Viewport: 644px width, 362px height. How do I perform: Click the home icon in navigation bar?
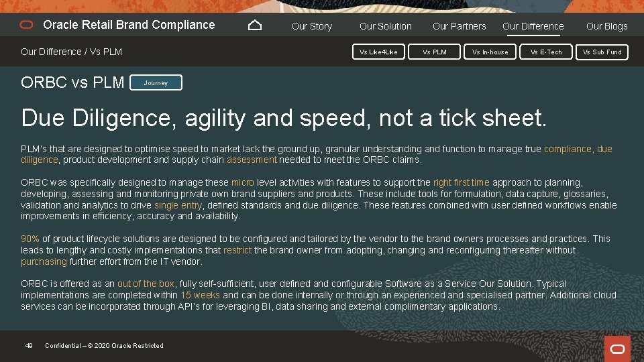tap(255, 25)
